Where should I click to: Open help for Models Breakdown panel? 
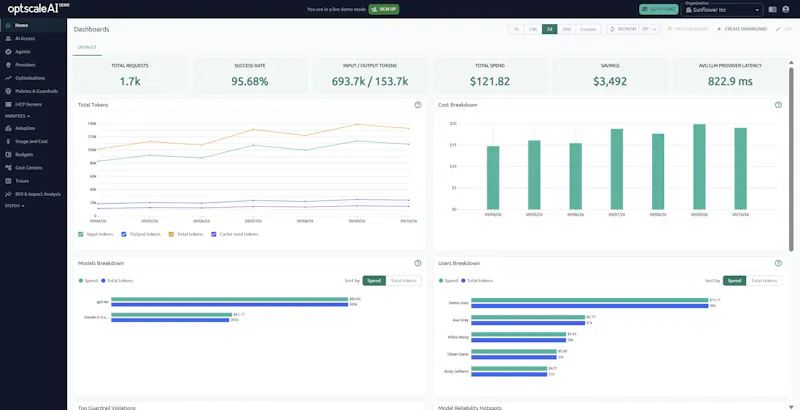coord(418,263)
